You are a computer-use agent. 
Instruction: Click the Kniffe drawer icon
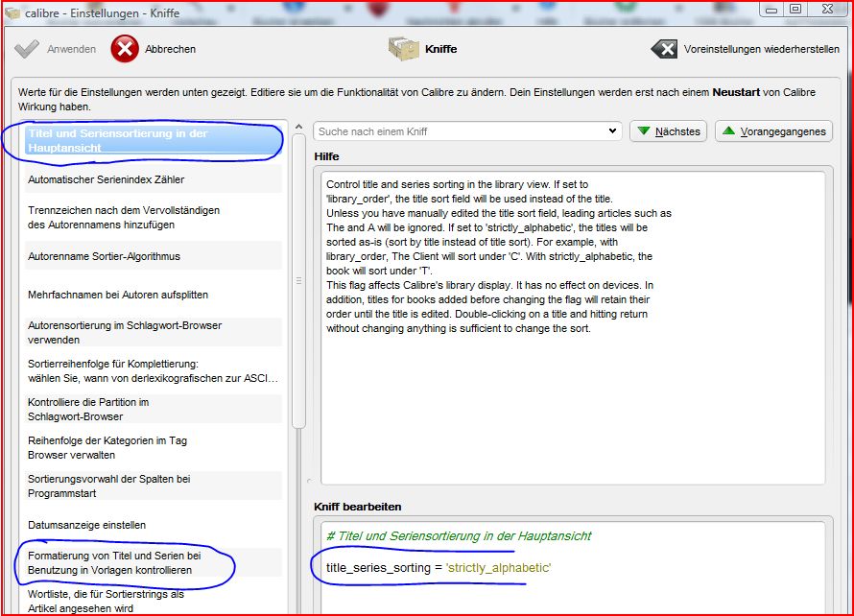pyautogui.click(x=403, y=49)
